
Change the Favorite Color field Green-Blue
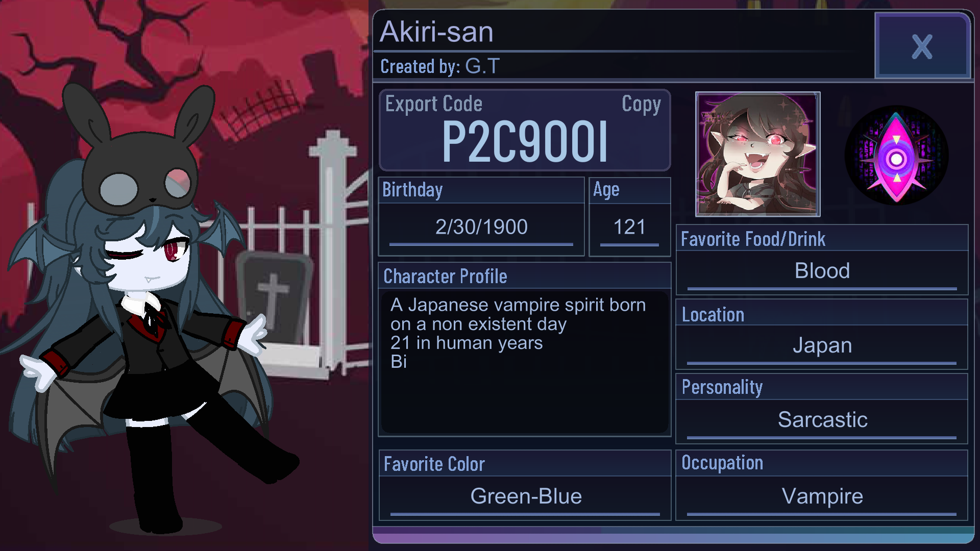click(525, 497)
